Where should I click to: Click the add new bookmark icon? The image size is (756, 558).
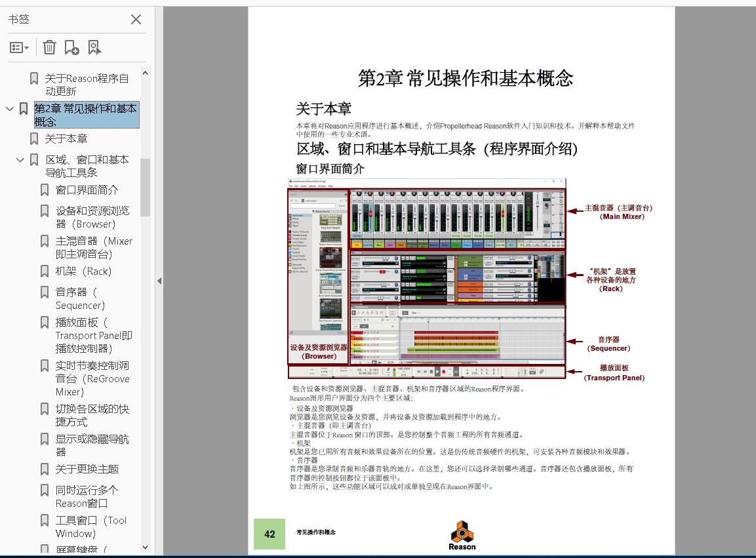point(72,47)
